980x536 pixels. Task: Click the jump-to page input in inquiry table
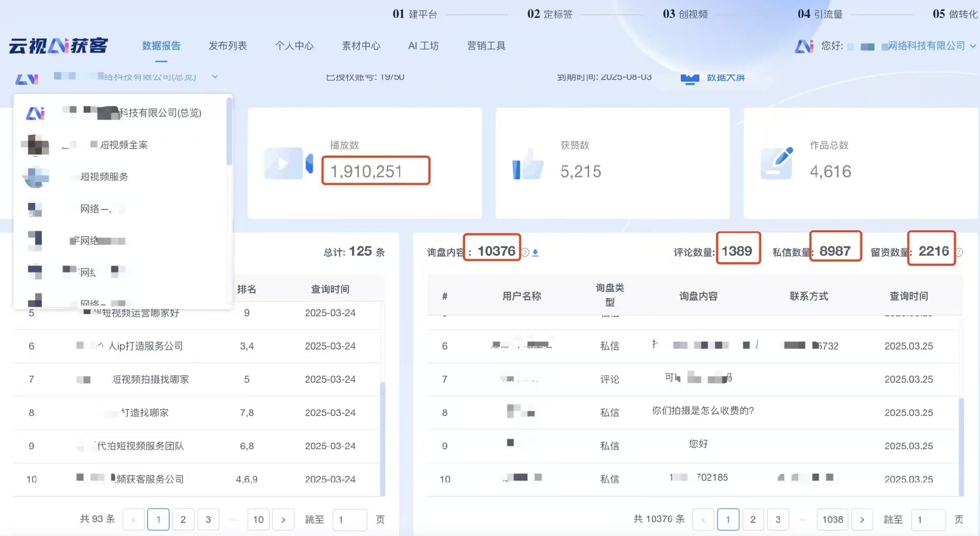928,520
